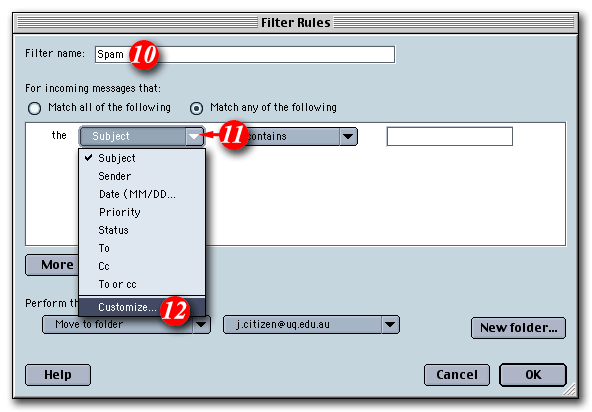Viewport: 592px width, 412px height.
Task: Choose Customize... from the criteria menu
Action: pos(142,307)
